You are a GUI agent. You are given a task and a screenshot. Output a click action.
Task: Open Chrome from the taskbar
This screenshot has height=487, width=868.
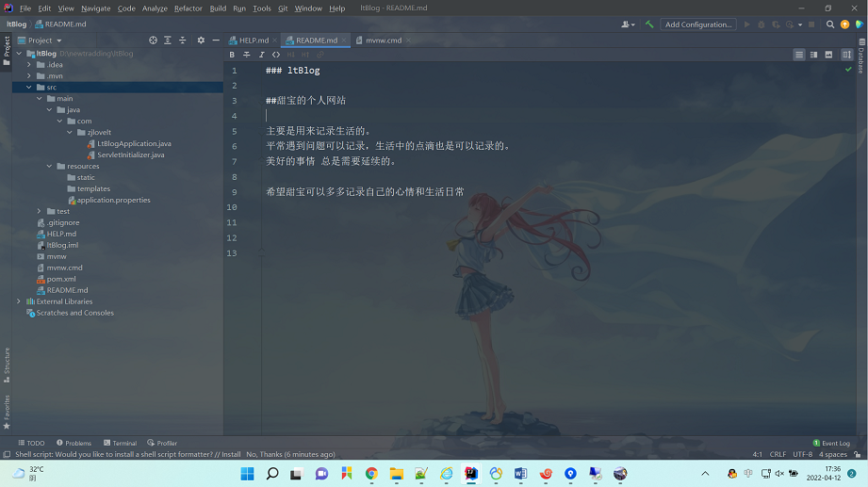click(371, 474)
